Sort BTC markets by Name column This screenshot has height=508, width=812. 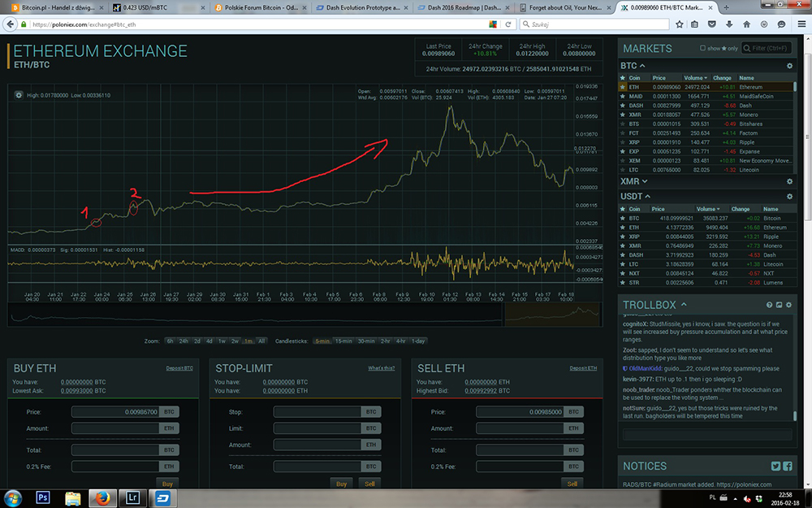pyautogui.click(x=746, y=78)
